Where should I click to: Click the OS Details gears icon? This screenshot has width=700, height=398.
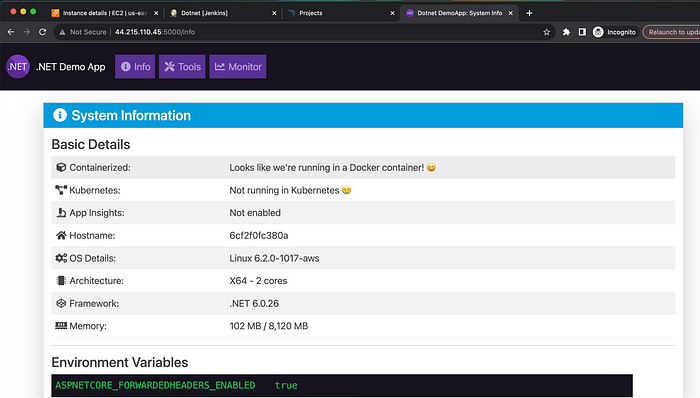(61, 258)
